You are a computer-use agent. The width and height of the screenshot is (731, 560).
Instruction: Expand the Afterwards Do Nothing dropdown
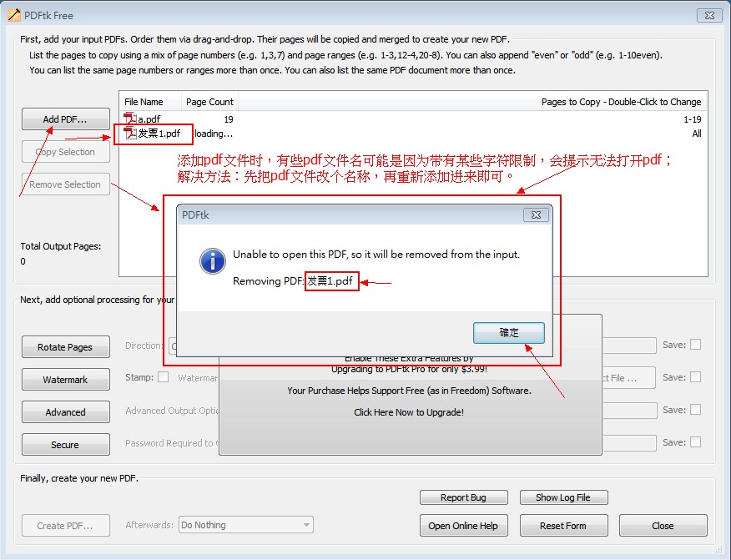(x=245, y=525)
